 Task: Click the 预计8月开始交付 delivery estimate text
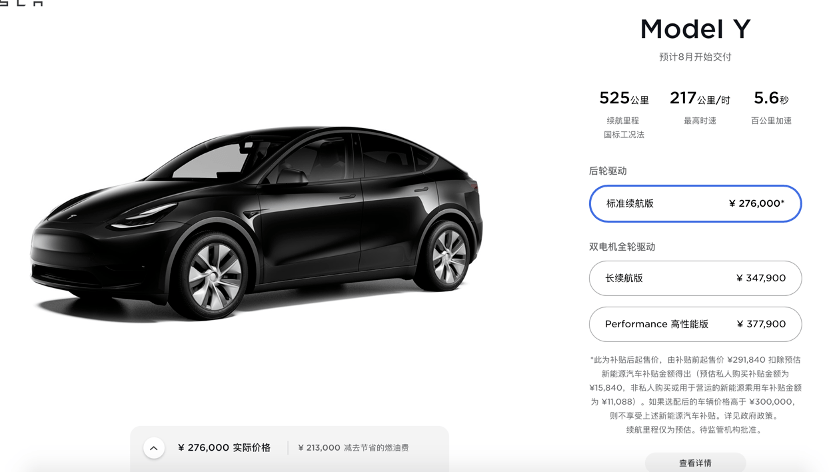tap(695, 57)
